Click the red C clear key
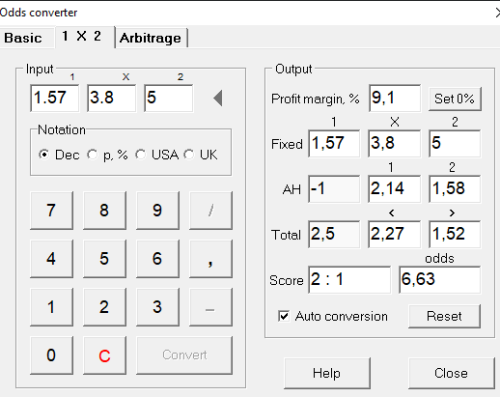 [104, 355]
